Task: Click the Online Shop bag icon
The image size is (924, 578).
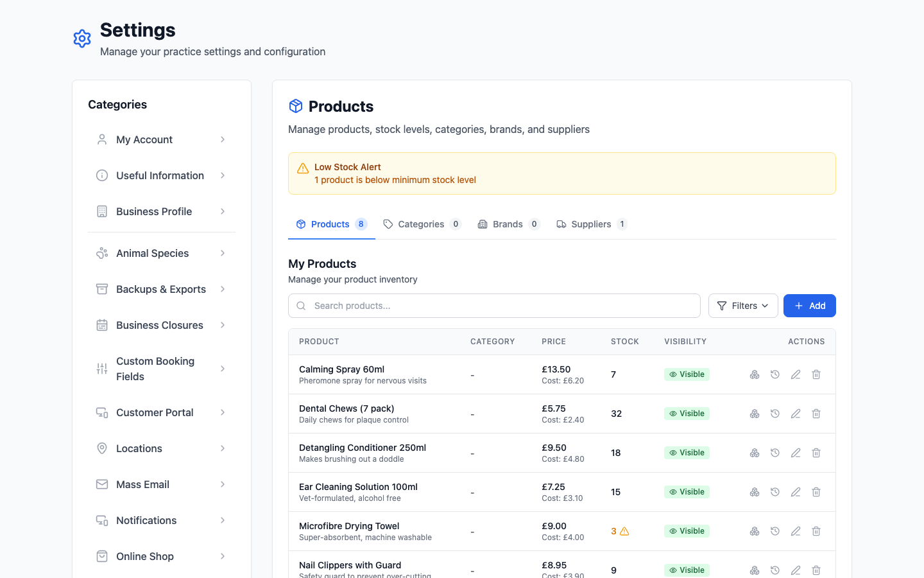Action: coord(102,556)
